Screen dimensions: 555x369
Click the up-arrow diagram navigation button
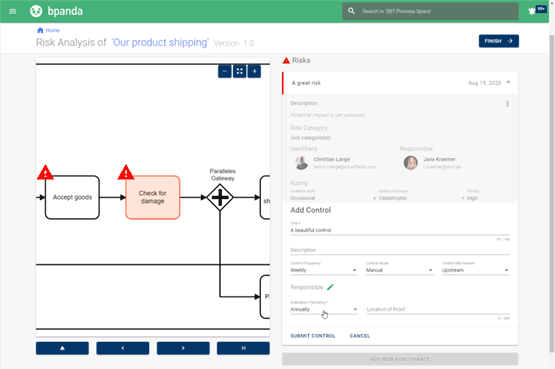[x=62, y=348]
